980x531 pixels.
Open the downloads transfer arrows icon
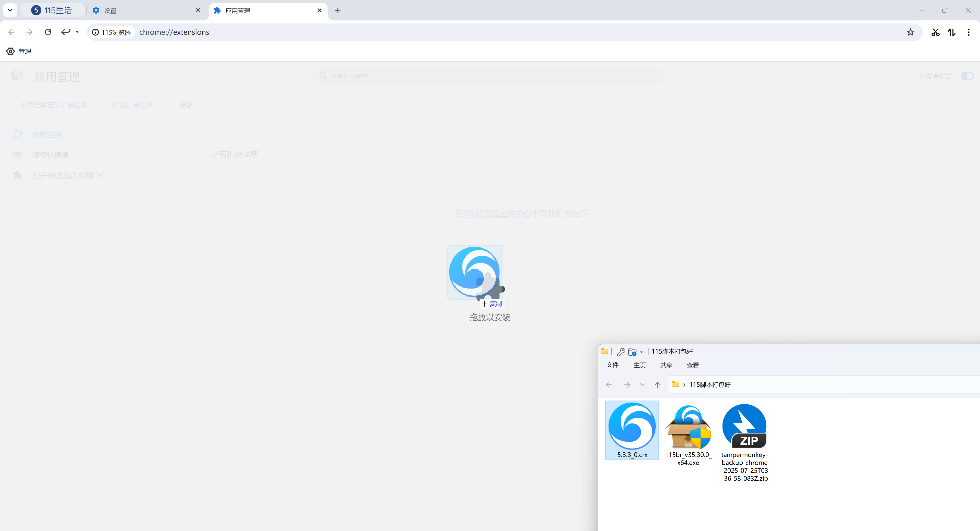pyautogui.click(x=952, y=32)
